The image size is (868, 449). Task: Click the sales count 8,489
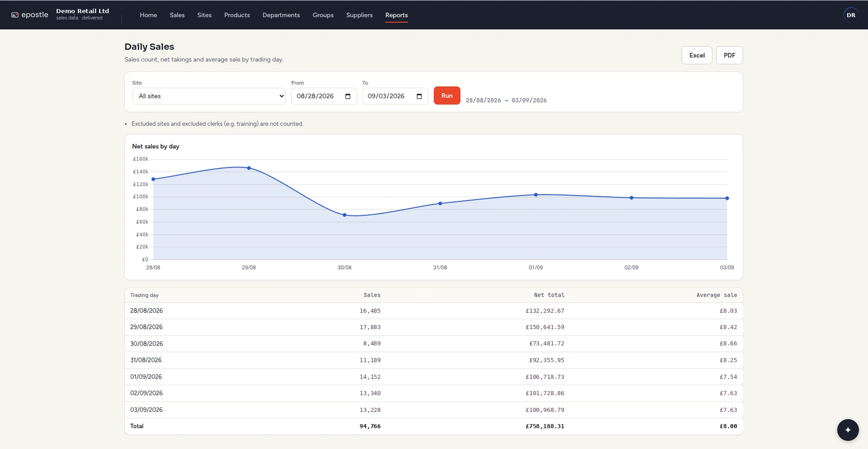click(372, 344)
